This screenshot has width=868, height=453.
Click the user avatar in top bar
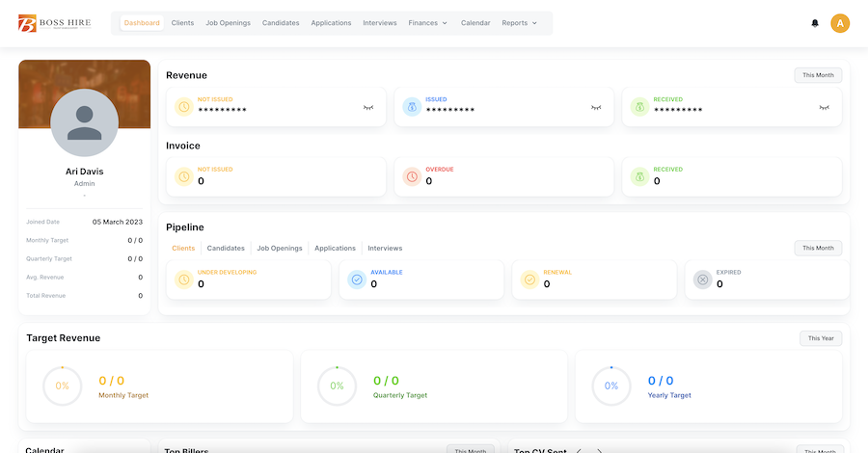coord(840,23)
